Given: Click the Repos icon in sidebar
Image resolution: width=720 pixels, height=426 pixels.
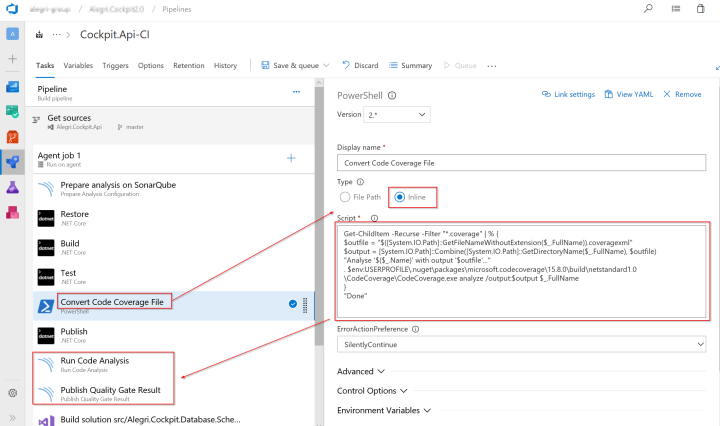Looking at the screenshot, I should pos(13,136).
